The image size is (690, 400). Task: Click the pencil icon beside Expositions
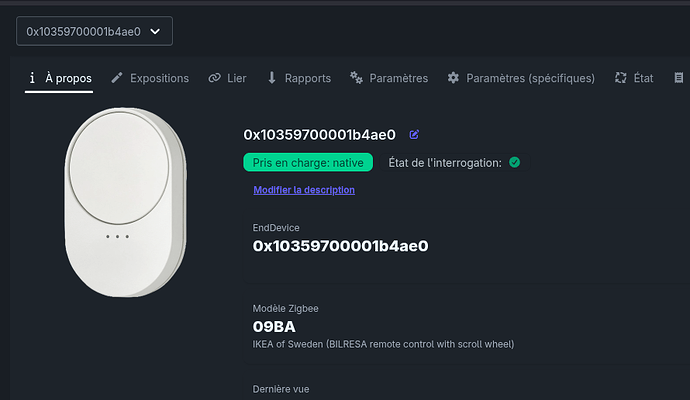pos(117,78)
